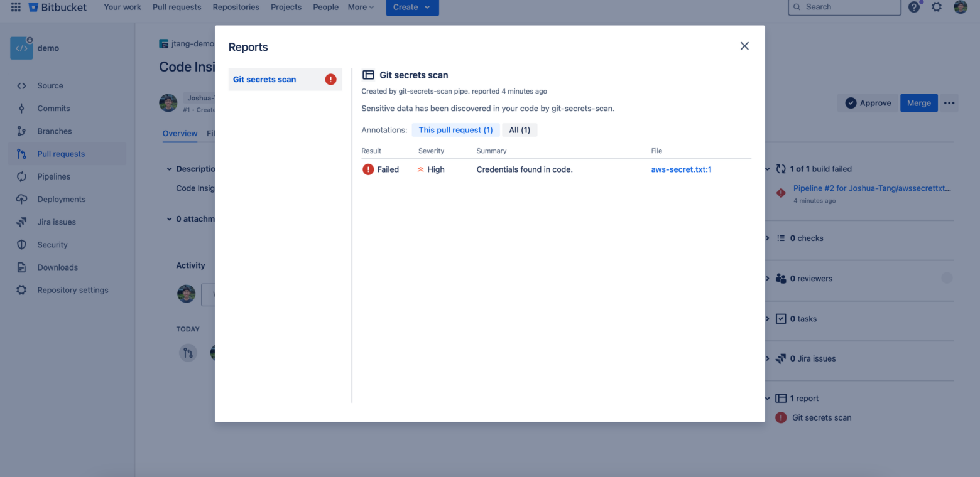Click the demo repository icon
Viewport: 980px width, 477px height.
coord(21,48)
